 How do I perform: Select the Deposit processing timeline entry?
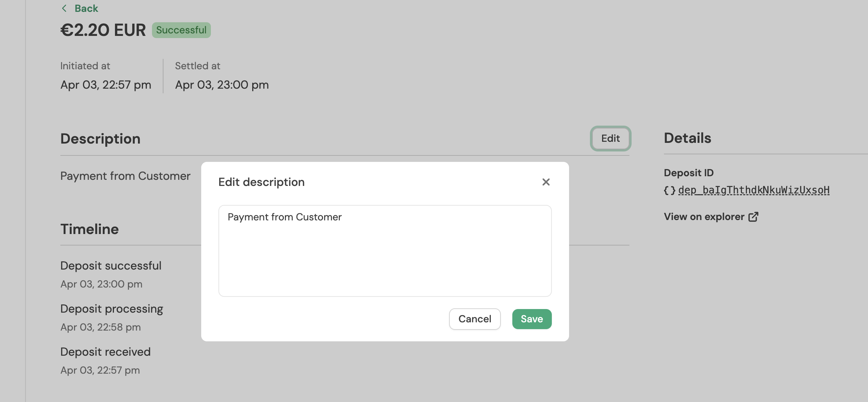coord(111,309)
